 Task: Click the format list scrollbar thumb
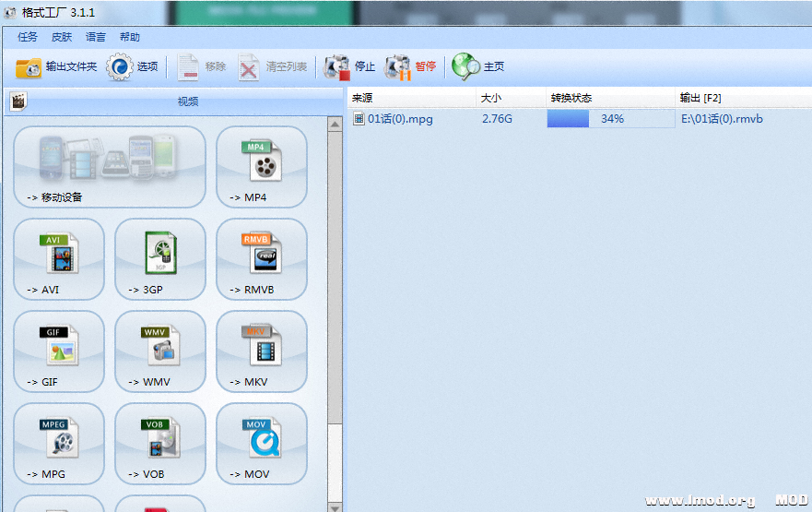click(335, 278)
